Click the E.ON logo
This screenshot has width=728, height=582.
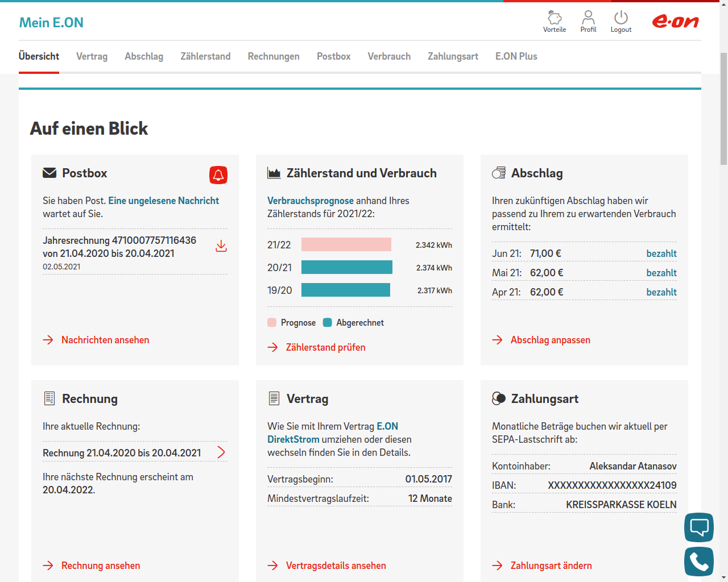click(675, 22)
